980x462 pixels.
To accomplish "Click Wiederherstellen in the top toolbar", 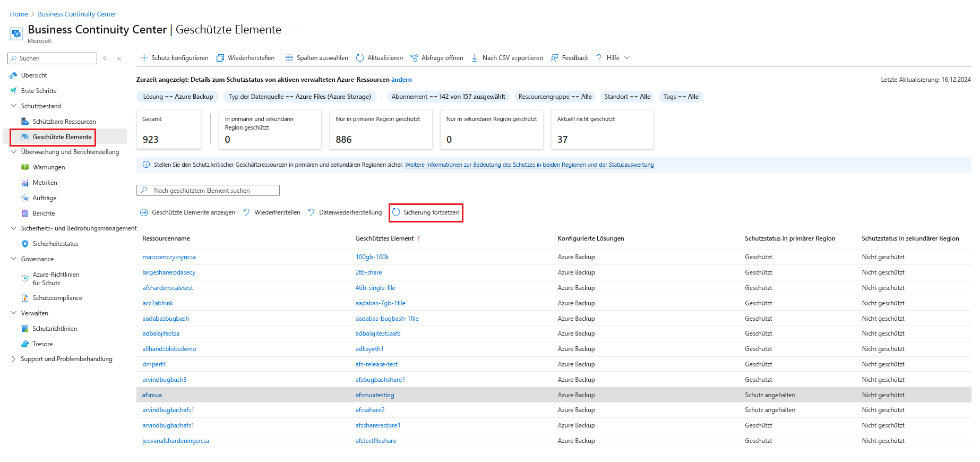I will pos(246,58).
